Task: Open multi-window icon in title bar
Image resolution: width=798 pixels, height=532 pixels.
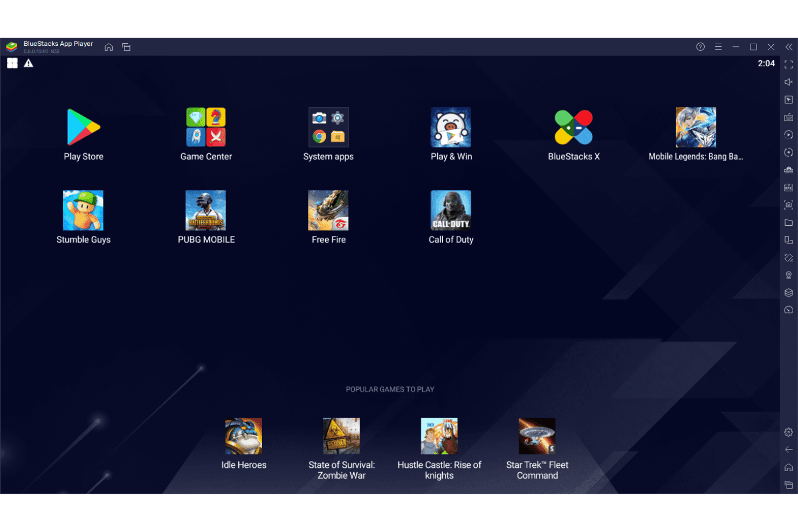Action: click(x=126, y=47)
